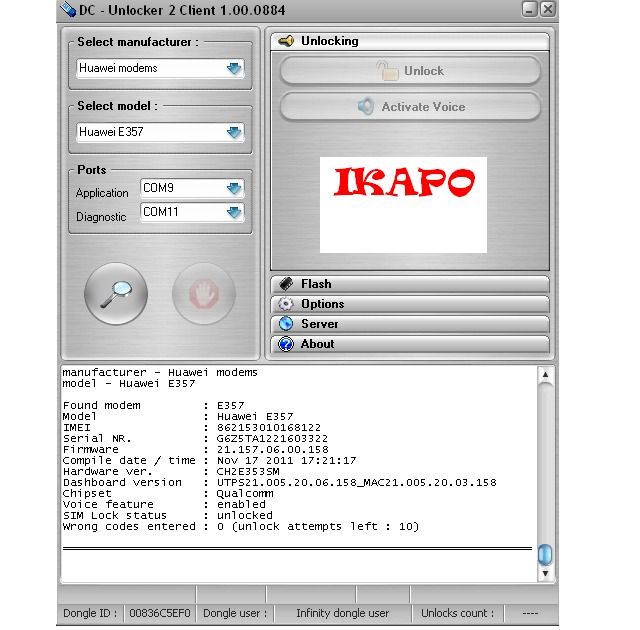The width and height of the screenshot is (640, 630).
Task: Click the Infinity dongle user status text
Action: 342,613
